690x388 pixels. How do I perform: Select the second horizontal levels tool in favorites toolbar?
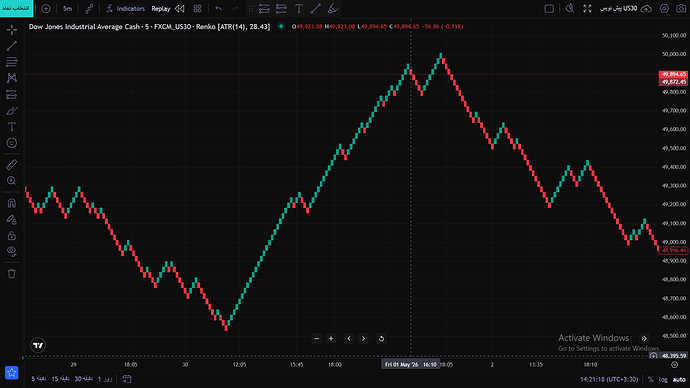pos(281,9)
